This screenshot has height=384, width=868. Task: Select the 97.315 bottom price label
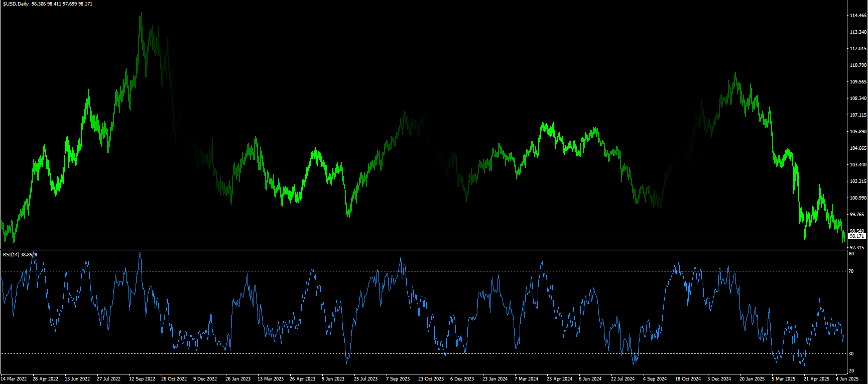(x=857, y=248)
